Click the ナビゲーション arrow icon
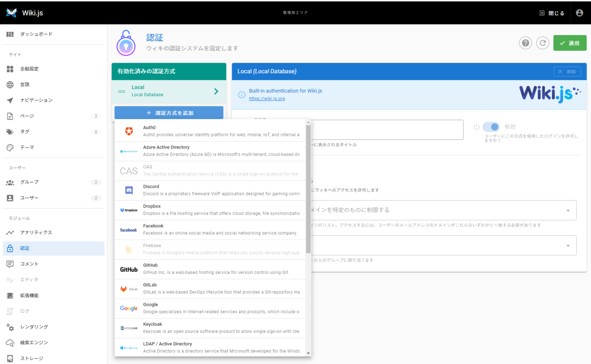The image size is (591, 364). [10, 100]
